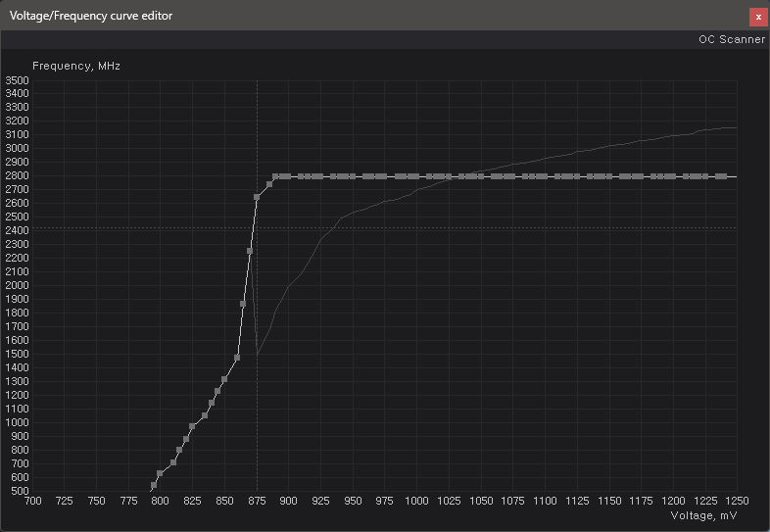Pick the curve point near 2740 MHz

pos(269,184)
